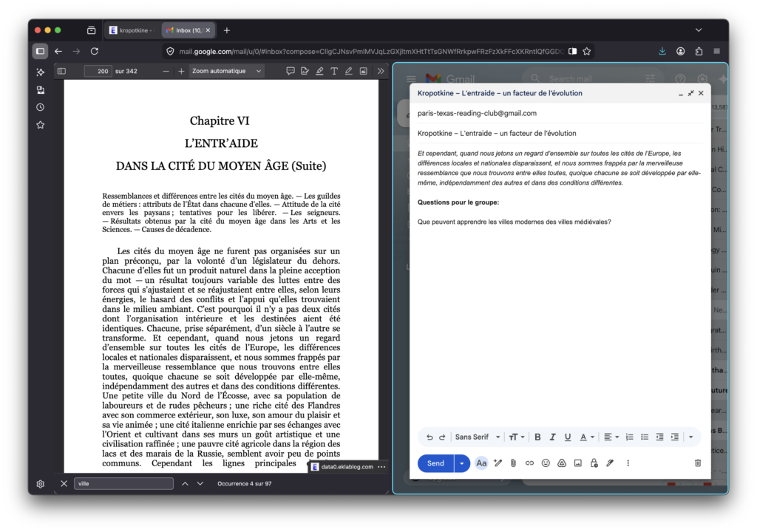This screenshot has height=532, width=757.
Task: Select the add text annotation tool
Action: coord(334,71)
